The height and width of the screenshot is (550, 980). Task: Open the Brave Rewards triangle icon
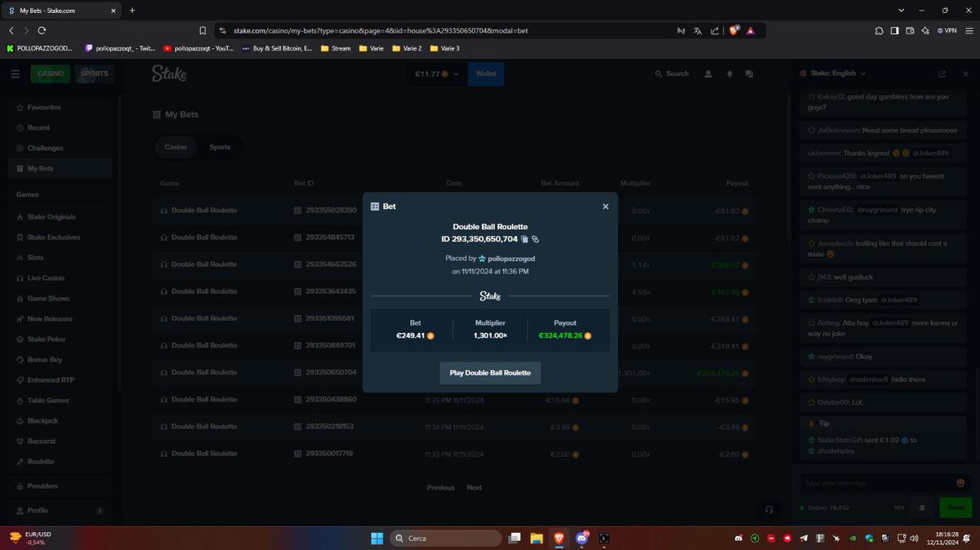(751, 30)
